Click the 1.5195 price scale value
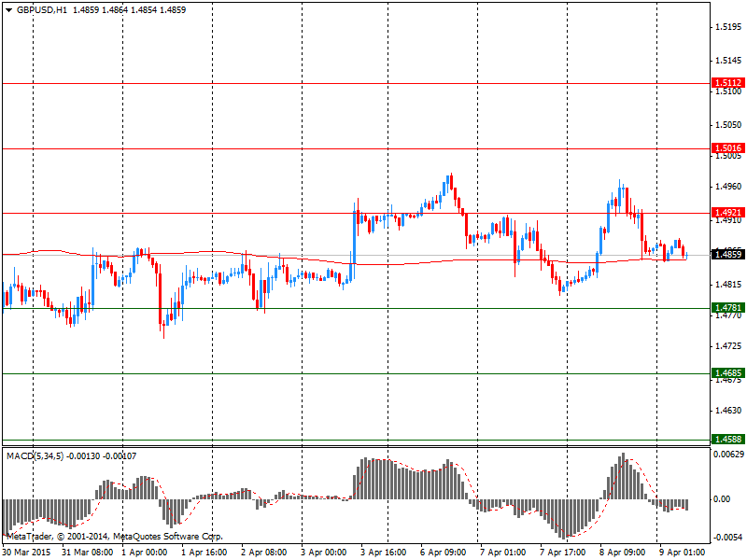This screenshot has width=747, height=560. [x=728, y=27]
